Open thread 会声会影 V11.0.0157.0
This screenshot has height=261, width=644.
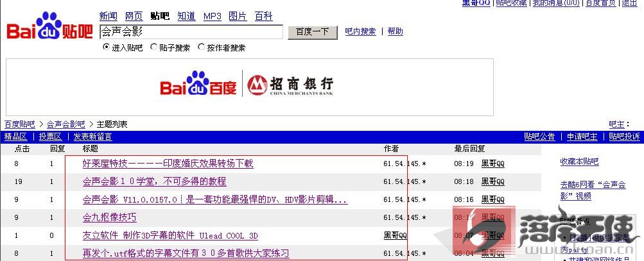click(x=215, y=200)
